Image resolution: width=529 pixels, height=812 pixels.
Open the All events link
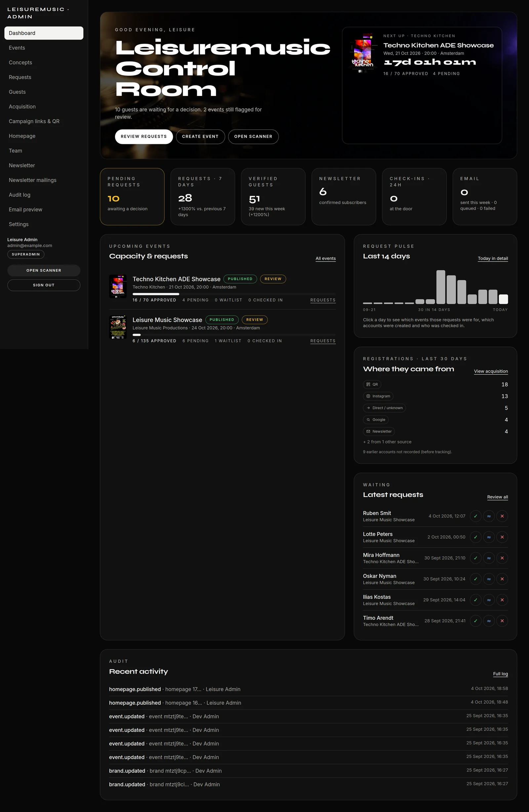click(326, 259)
